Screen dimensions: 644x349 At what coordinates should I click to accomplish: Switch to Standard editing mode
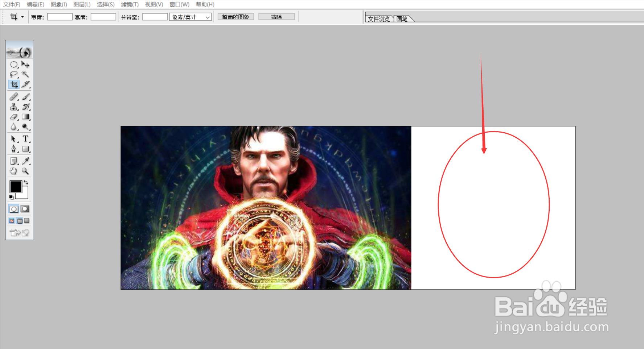(14, 209)
